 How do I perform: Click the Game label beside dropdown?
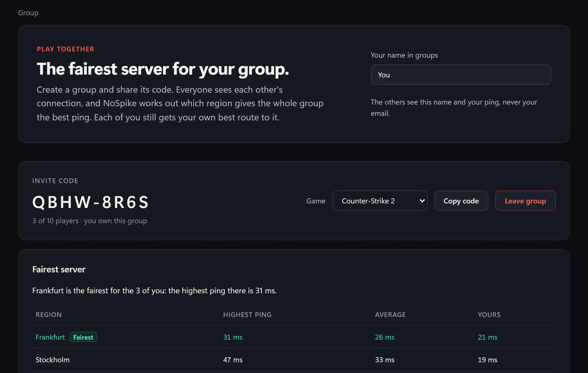(x=316, y=201)
